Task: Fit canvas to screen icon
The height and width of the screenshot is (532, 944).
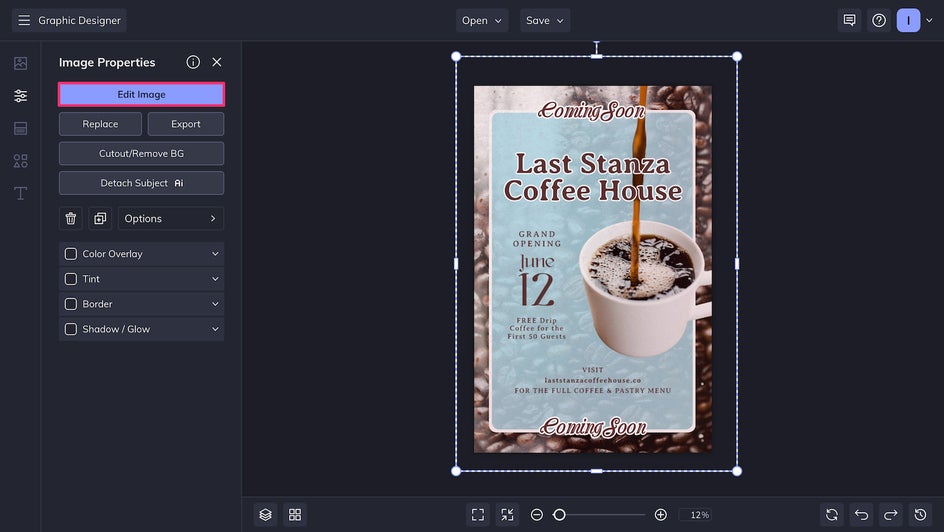Action: point(478,515)
